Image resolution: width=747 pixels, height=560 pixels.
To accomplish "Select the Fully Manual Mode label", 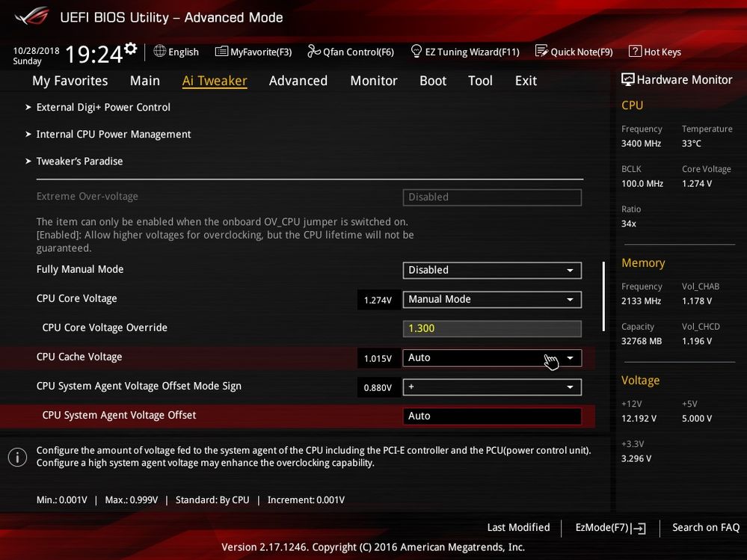I will [x=80, y=269].
